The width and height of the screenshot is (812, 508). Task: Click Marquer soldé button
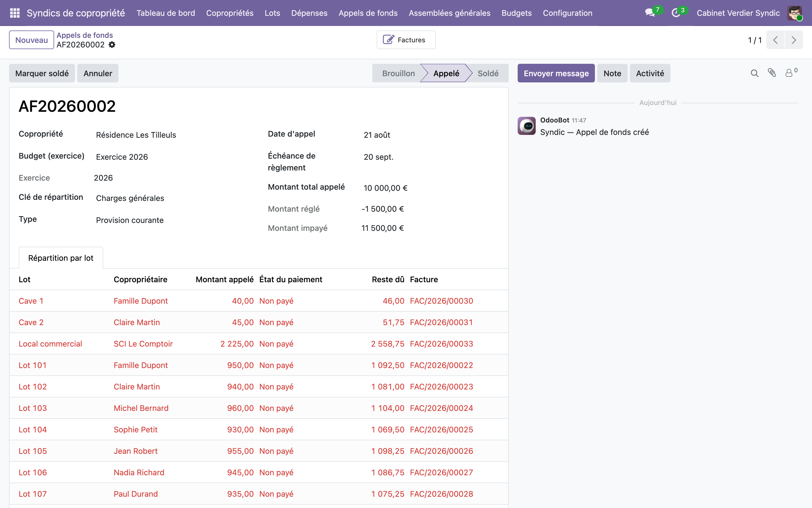tap(42, 73)
